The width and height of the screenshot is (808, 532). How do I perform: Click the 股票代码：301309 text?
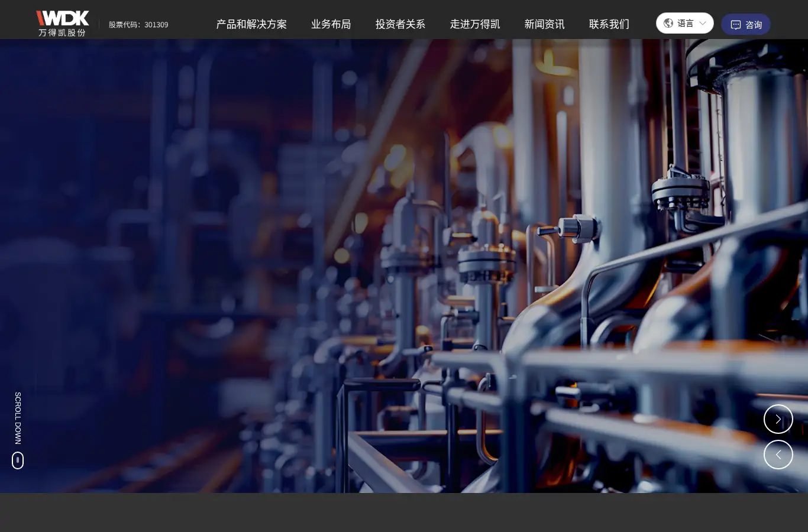click(138, 25)
